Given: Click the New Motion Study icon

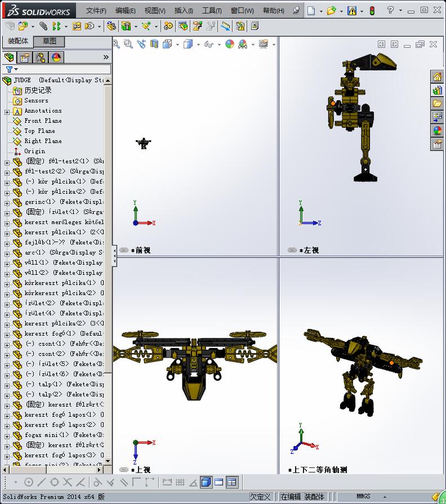Looking at the screenshot, I should click(x=168, y=26).
